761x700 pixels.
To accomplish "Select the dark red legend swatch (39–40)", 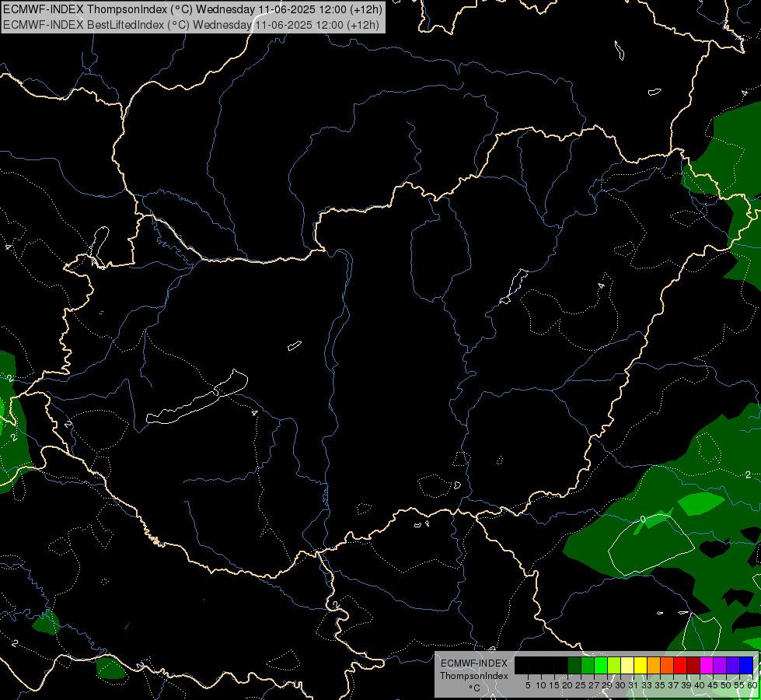I will pyautogui.click(x=693, y=665).
